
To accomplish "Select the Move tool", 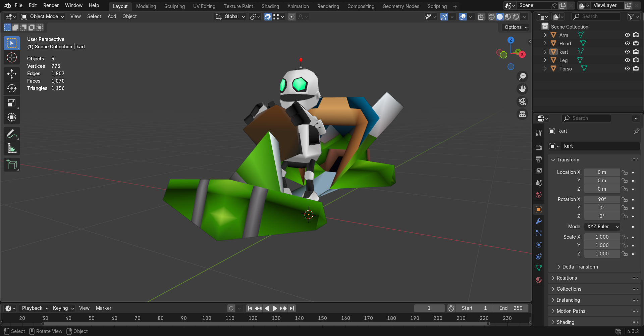I will (12, 74).
